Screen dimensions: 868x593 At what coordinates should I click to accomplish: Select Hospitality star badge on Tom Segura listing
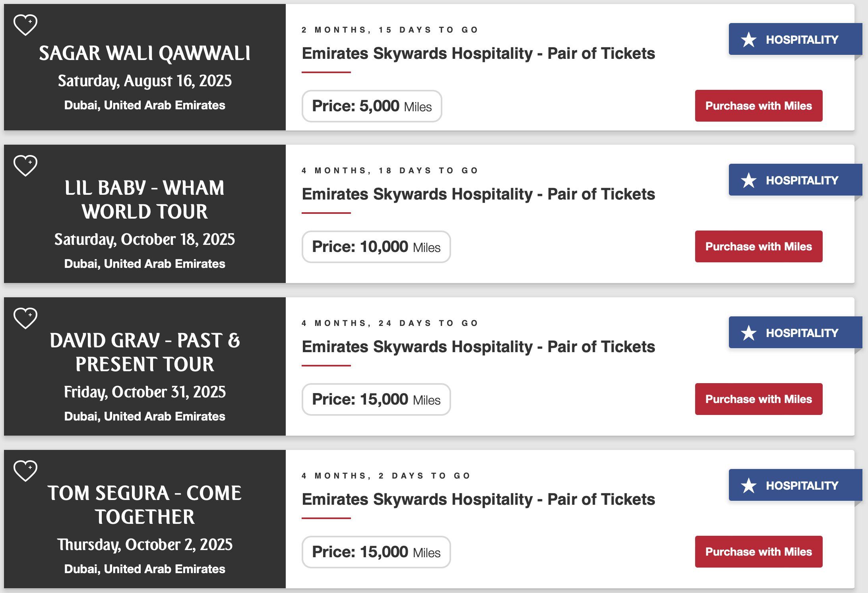click(795, 485)
